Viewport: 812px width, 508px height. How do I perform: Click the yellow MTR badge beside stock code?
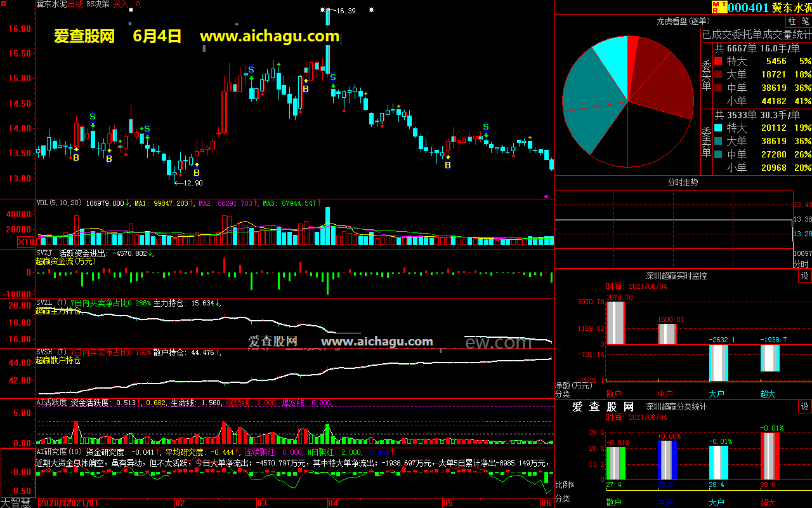tap(719, 7)
